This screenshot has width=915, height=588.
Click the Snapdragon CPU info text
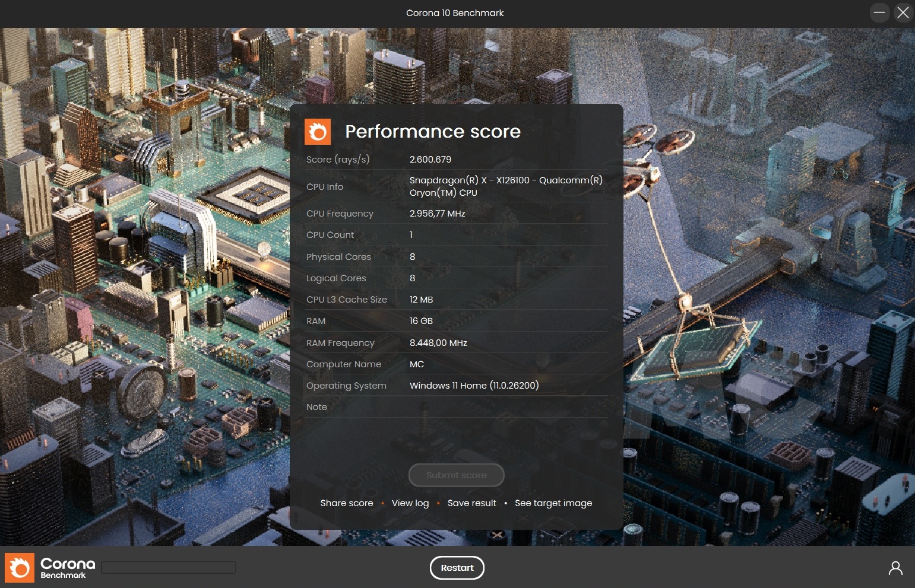[506, 186]
